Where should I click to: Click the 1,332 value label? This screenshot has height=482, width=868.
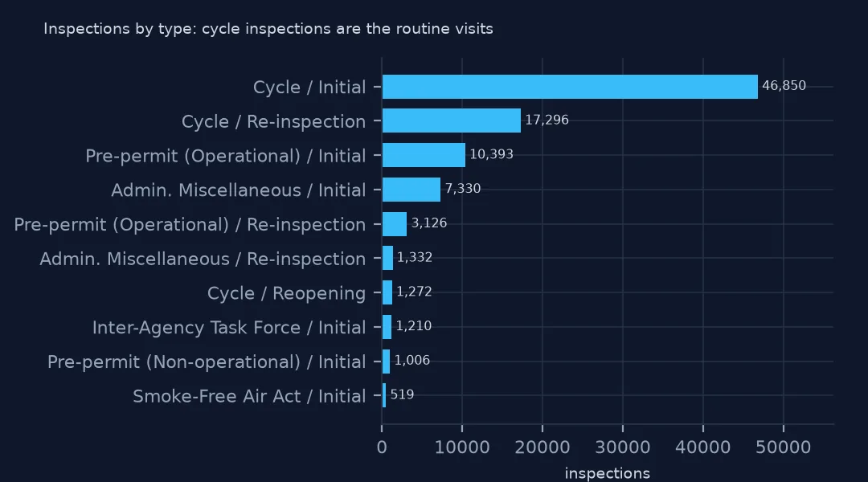[x=415, y=257]
